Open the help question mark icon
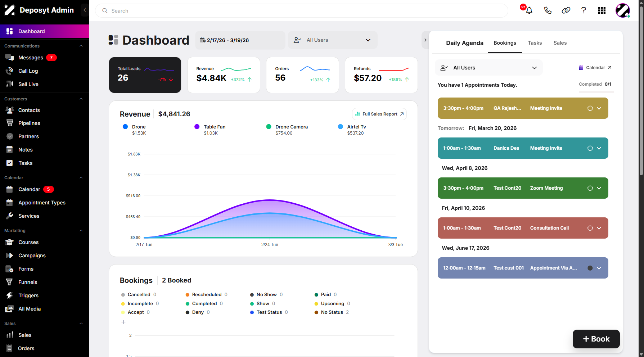Viewport: 644px width, 357px height. [x=584, y=10]
